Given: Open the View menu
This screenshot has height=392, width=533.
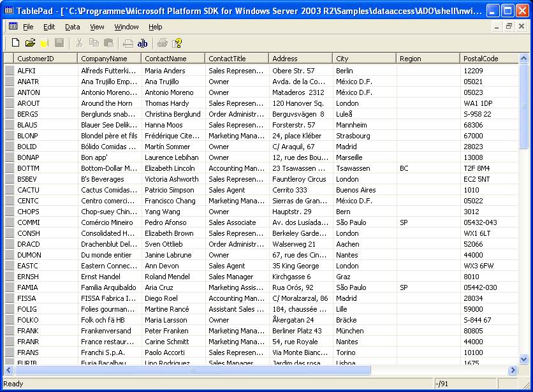Looking at the screenshot, I should click(97, 27).
